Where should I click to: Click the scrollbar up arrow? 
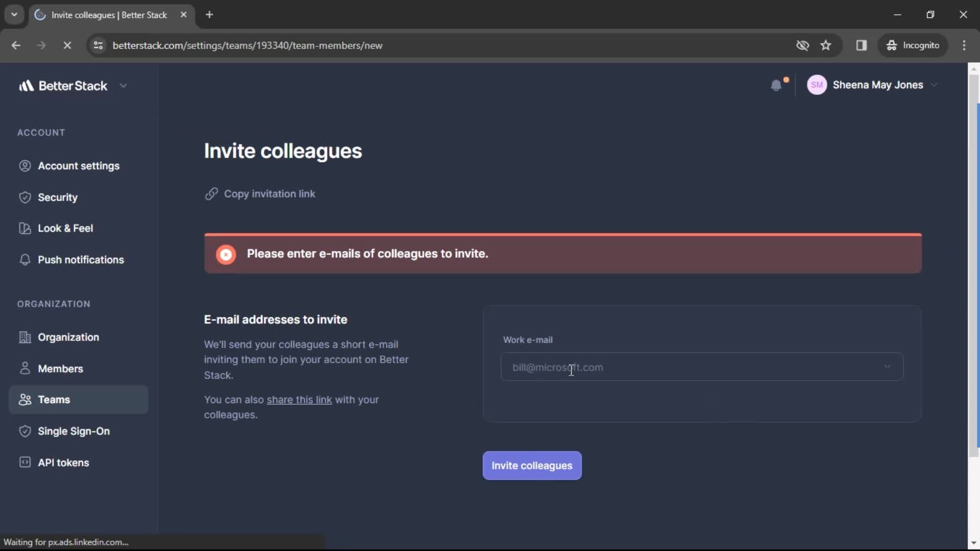click(974, 68)
